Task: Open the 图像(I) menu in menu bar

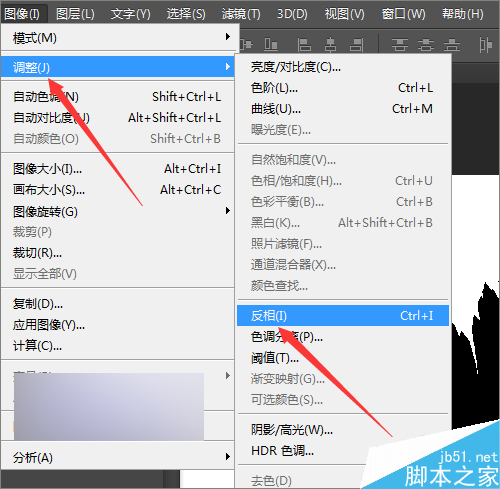Action: pyautogui.click(x=22, y=14)
